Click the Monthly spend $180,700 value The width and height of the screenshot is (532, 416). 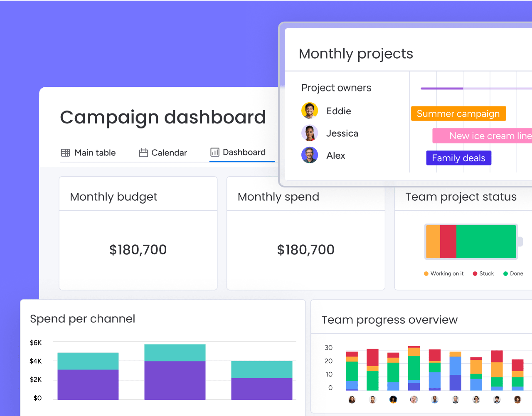tap(306, 250)
